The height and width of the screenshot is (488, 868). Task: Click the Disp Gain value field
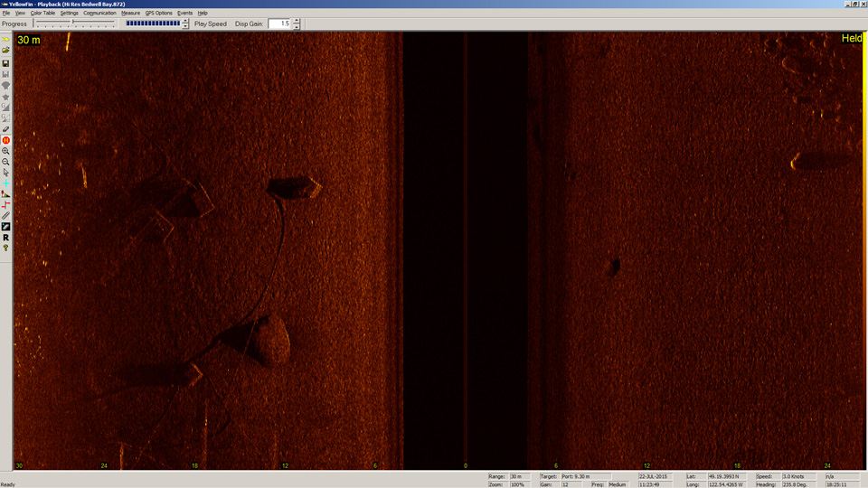[x=279, y=23]
